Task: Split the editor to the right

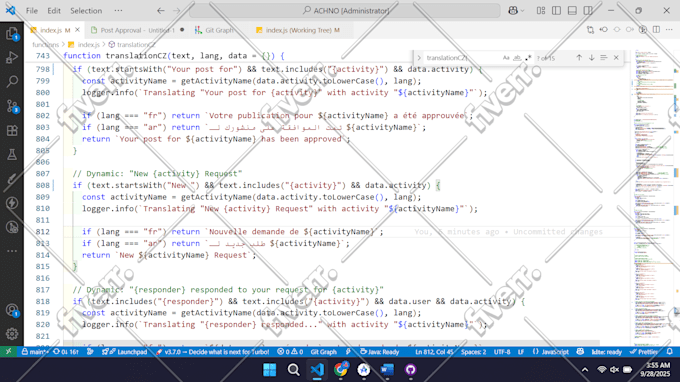Action: coord(657,29)
